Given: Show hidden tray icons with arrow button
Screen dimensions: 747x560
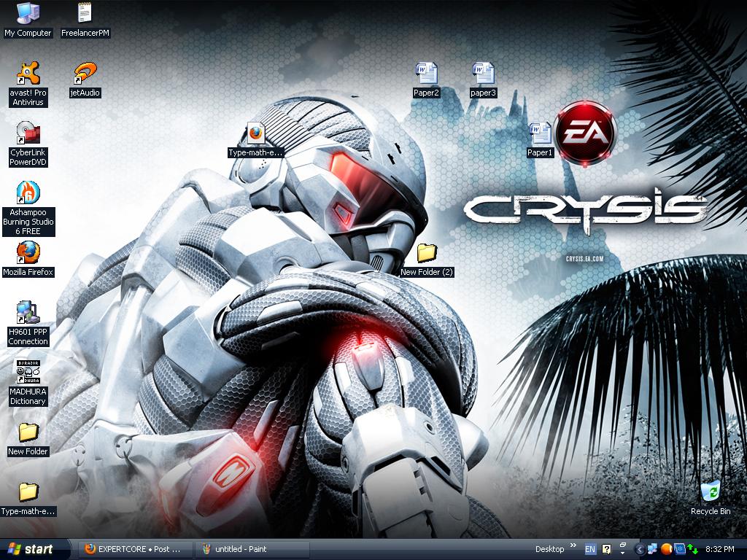Looking at the screenshot, I should (640, 549).
